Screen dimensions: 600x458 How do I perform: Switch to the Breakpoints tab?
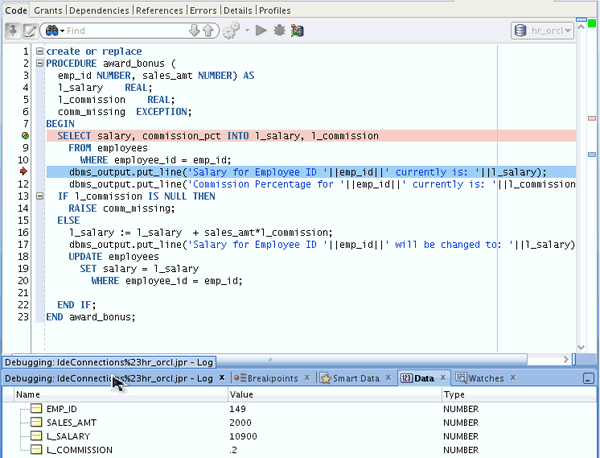(271, 378)
